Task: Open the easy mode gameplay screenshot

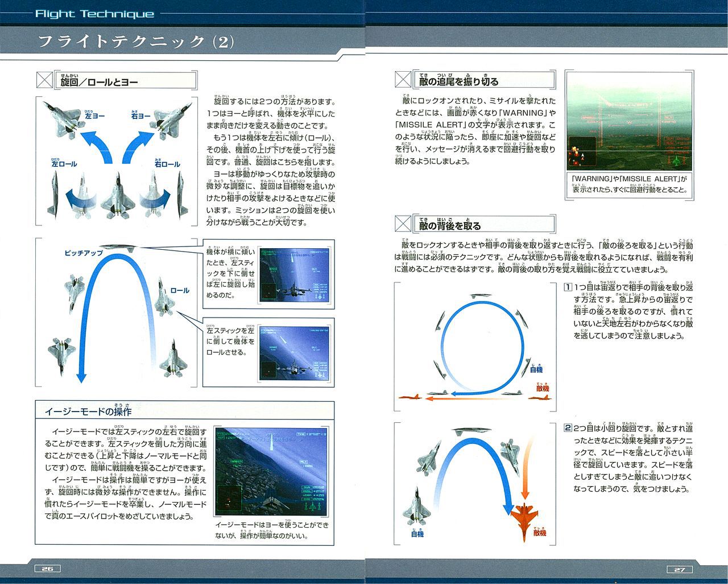Action: coord(271,471)
